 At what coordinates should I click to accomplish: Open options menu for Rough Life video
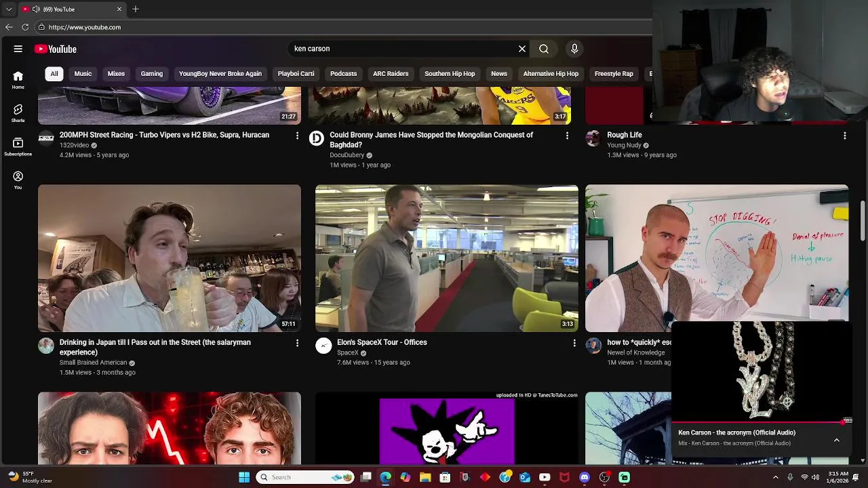[845, 136]
